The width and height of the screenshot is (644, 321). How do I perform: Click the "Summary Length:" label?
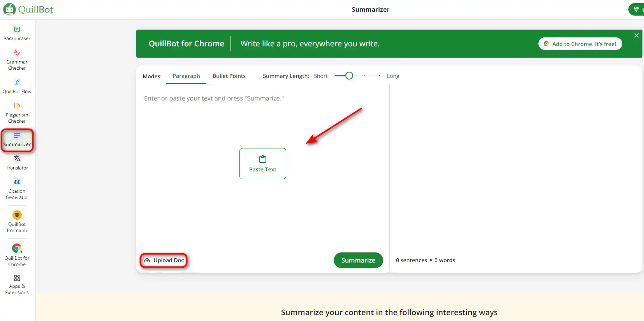point(286,76)
